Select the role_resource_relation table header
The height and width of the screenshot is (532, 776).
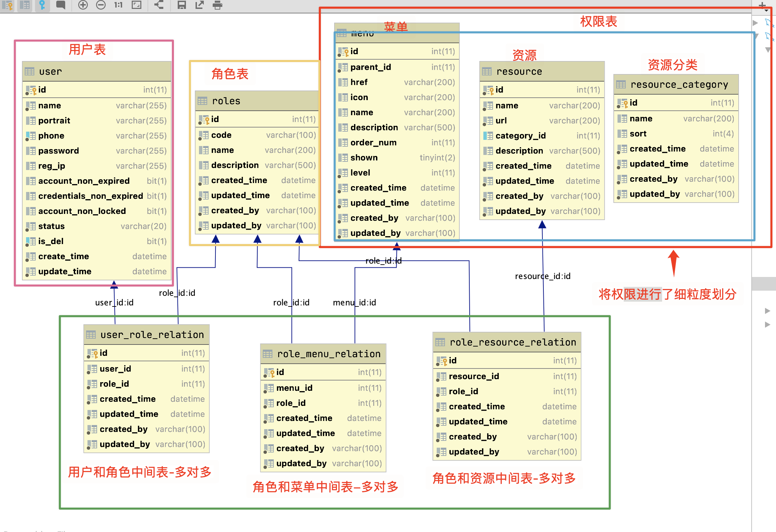coord(507,342)
